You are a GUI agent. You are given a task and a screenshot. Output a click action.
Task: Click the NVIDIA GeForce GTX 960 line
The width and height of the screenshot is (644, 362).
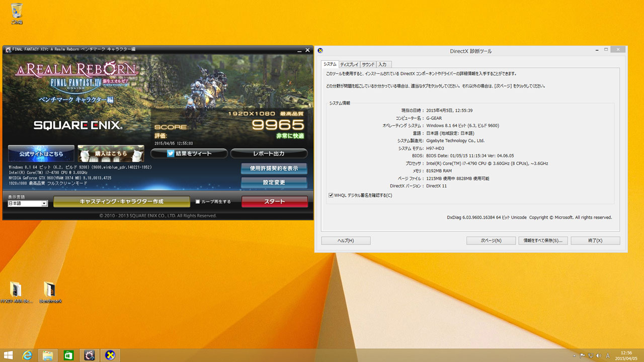click(60, 178)
